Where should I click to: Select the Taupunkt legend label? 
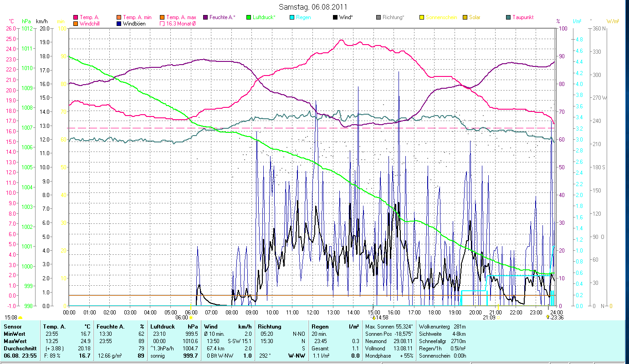[x=522, y=17]
